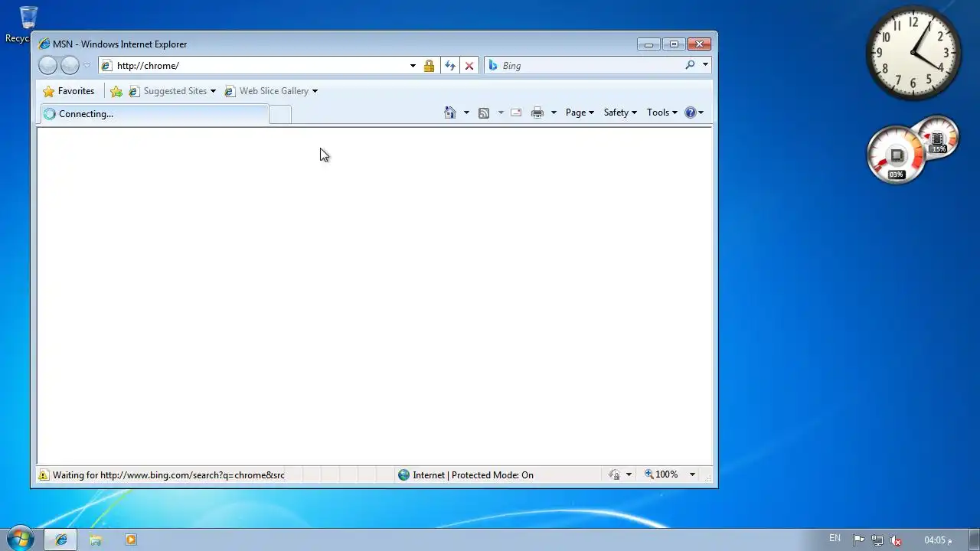The height and width of the screenshot is (551, 980).
Task: Click Add to Favorites Bar icon
Action: point(116,91)
